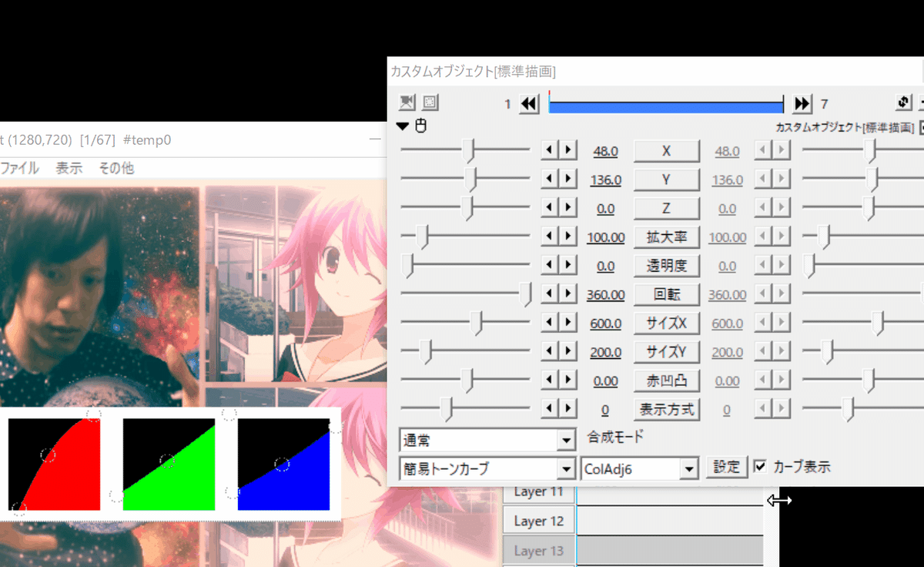This screenshot has width=924, height=567.
Task: Increase Y with its right arrow
Action: pyautogui.click(x=568, y=179)
